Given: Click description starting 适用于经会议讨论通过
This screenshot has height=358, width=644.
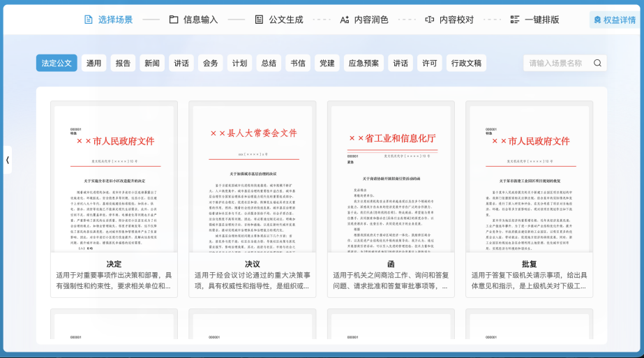Looking at the screenshot, I should pyautogui.click(x=253, y=281).
